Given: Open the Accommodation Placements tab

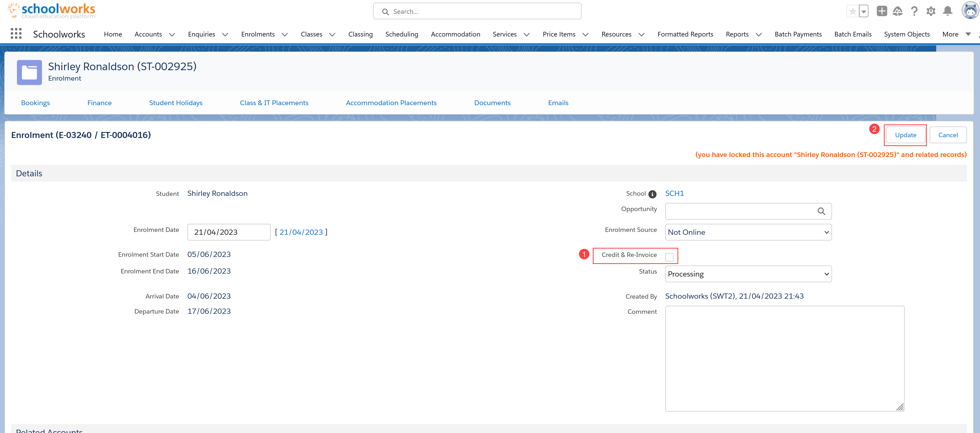Looking at the screenshot, I should [x=391, y=103].
